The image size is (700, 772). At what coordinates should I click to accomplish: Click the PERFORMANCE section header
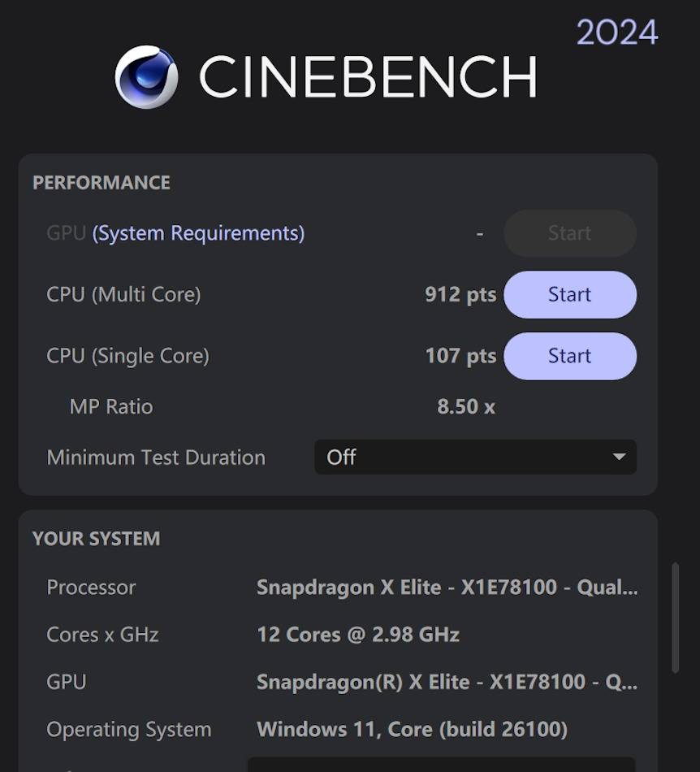pyautogui.click(x=102, y=183)
